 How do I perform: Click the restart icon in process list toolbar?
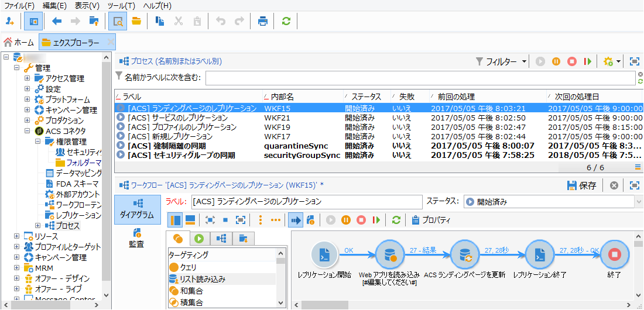pos(588,61)
